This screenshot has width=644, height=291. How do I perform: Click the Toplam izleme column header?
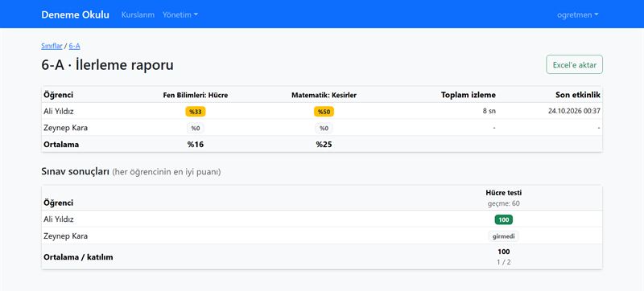469,95
